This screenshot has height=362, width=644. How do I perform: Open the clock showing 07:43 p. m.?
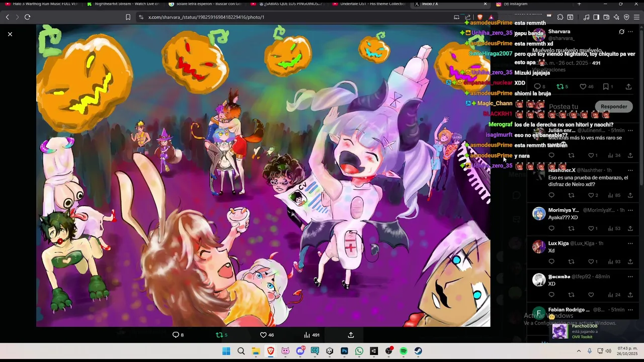(627, 351)
